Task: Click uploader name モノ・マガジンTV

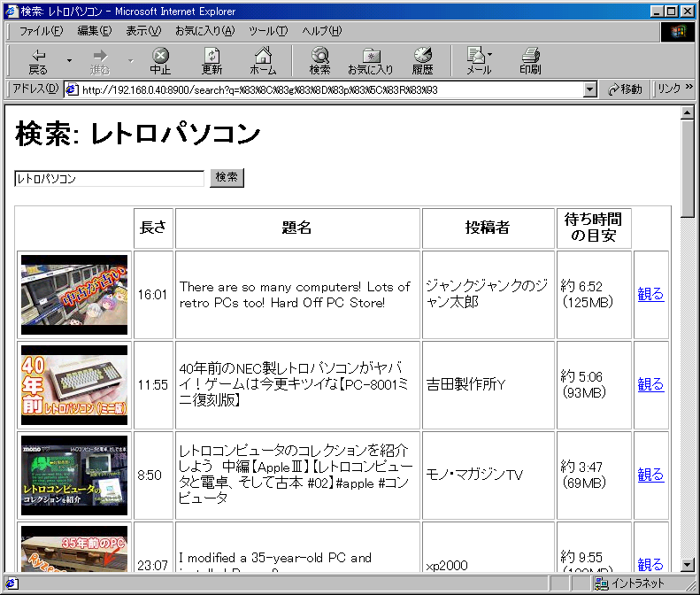Action: point(474,475)
